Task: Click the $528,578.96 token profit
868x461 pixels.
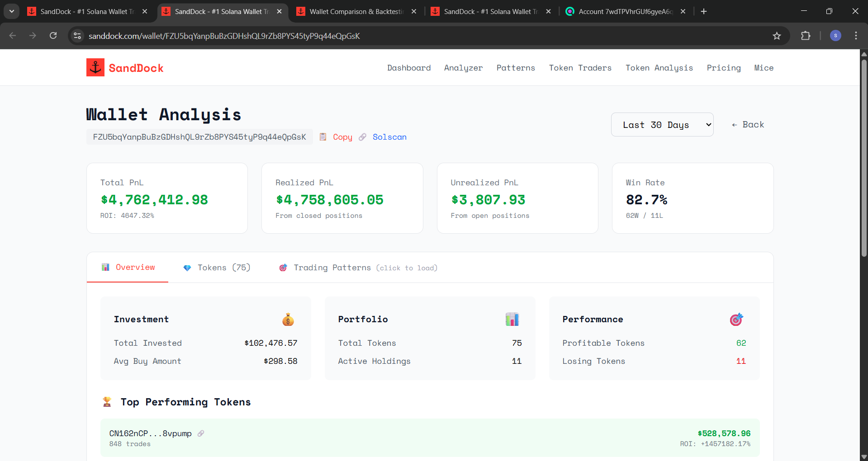Action: point(724,433)
